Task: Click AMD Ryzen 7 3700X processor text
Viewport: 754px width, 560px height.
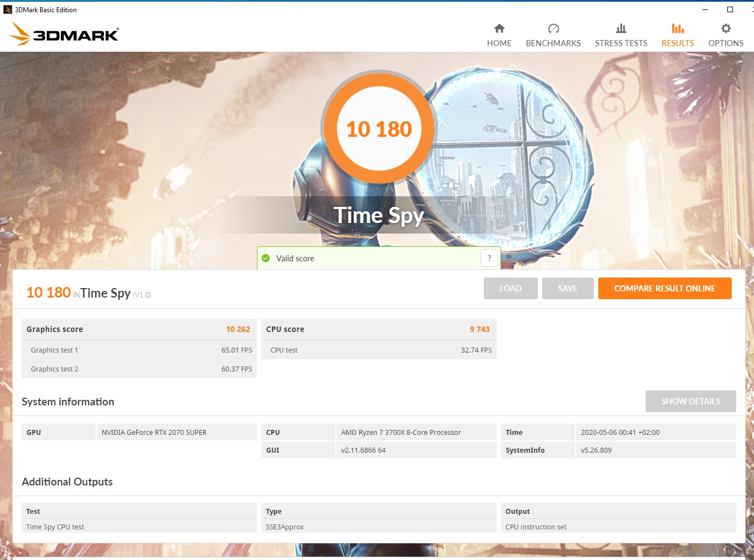Action: click(x=401, y=433)
